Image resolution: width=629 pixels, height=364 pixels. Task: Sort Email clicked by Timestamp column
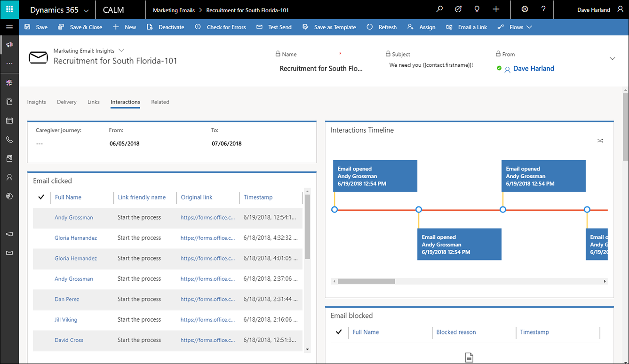coord(258,197)
